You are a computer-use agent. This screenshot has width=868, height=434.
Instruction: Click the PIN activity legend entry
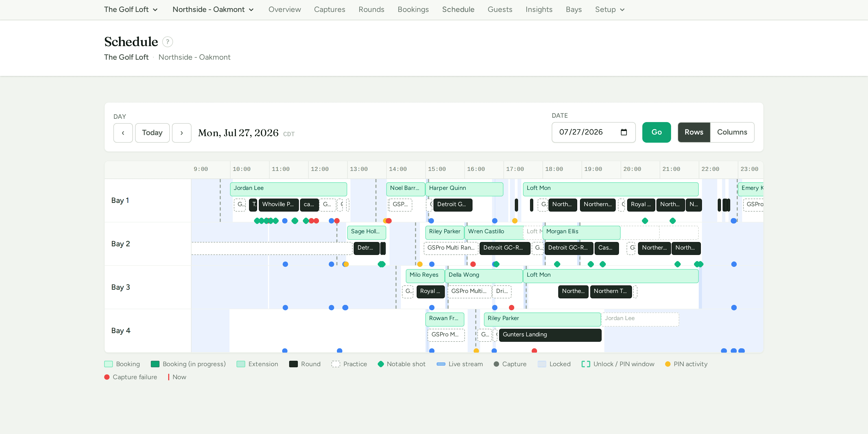click(686, 364)
